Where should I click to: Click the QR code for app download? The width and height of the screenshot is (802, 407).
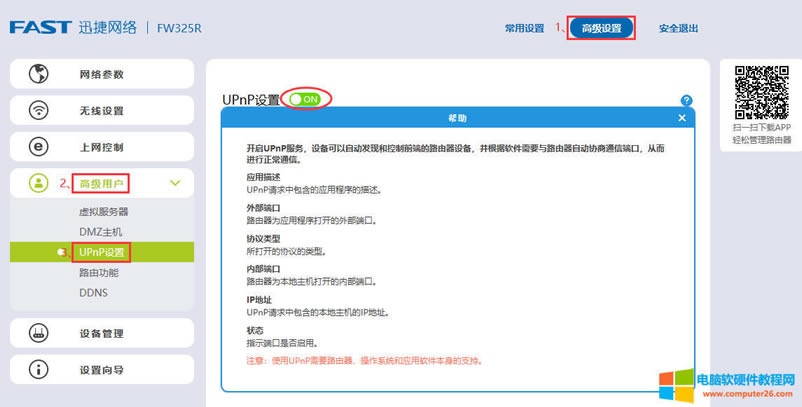click(x=762, y=92)
